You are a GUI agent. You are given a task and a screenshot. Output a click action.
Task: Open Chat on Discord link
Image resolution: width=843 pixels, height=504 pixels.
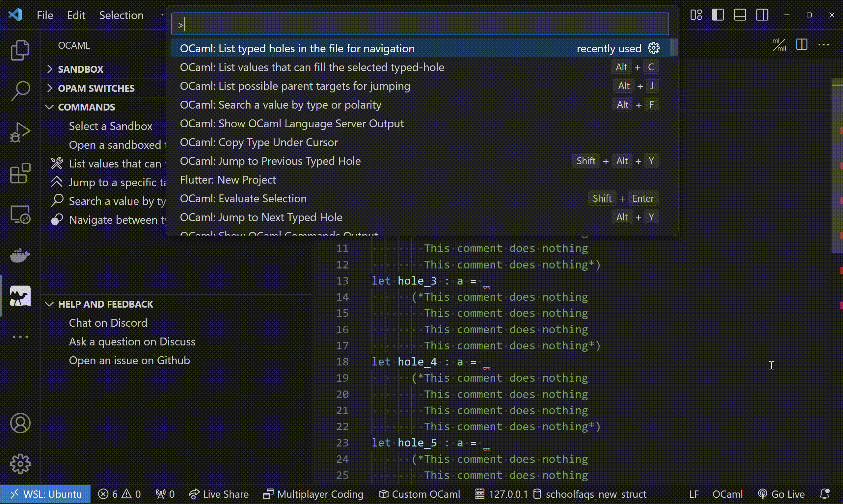tap(107, 322)
